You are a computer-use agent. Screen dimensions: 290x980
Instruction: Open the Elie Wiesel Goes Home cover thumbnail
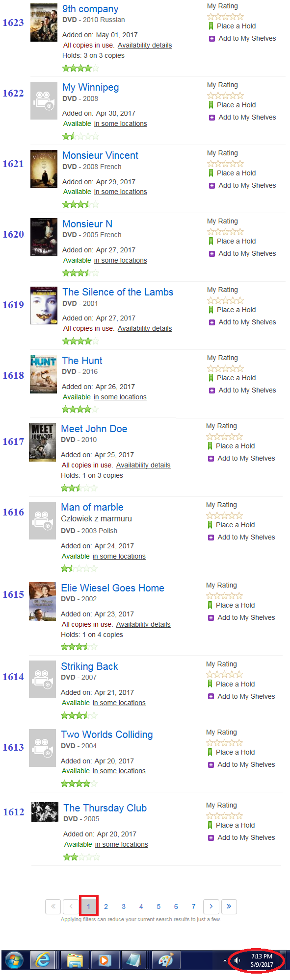(42, 601)
